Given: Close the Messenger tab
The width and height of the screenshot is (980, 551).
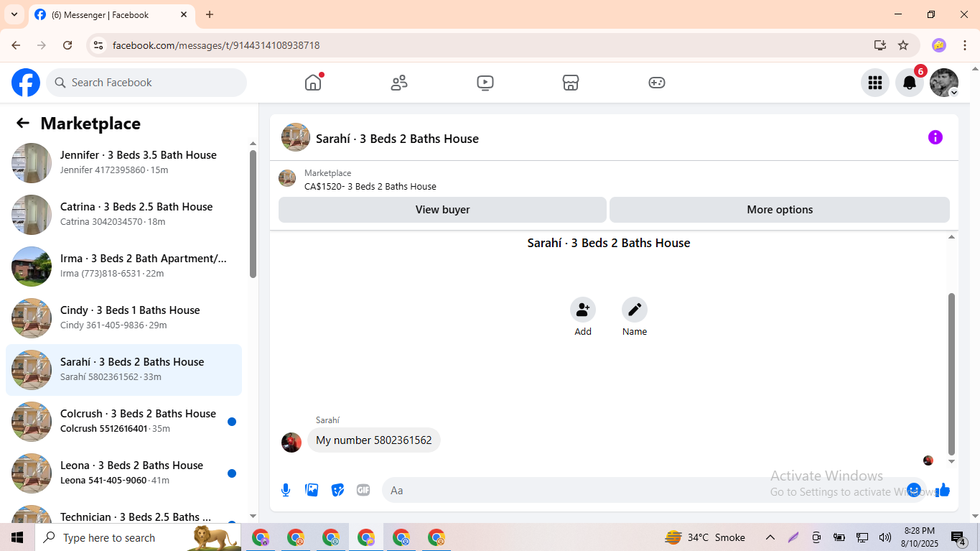Looking at the screenshot, I should tap(184, 14).
